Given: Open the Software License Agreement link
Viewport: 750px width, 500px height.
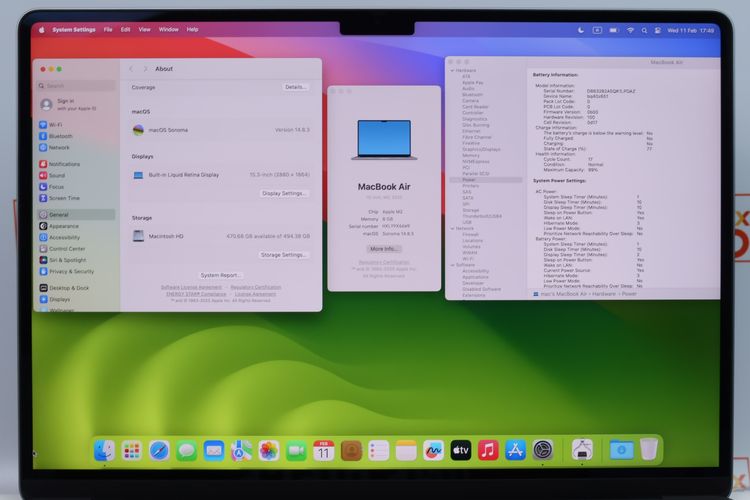Looking at the screenshot, I should (191, 288).
